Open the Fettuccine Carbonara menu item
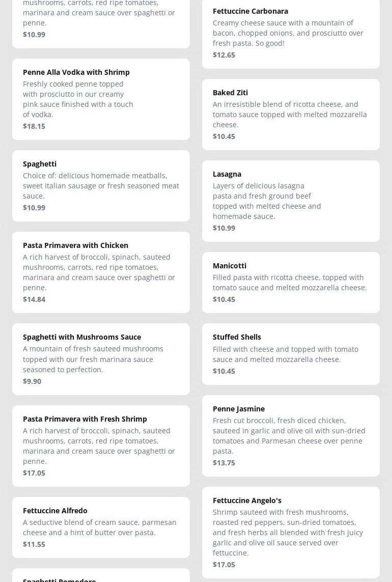The image size is (392, 582). [x=250, y=11]
